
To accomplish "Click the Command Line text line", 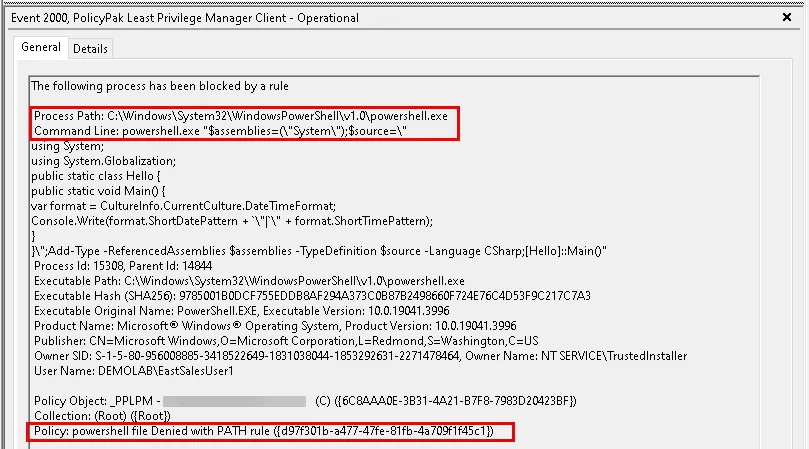I will click(221, 131).
